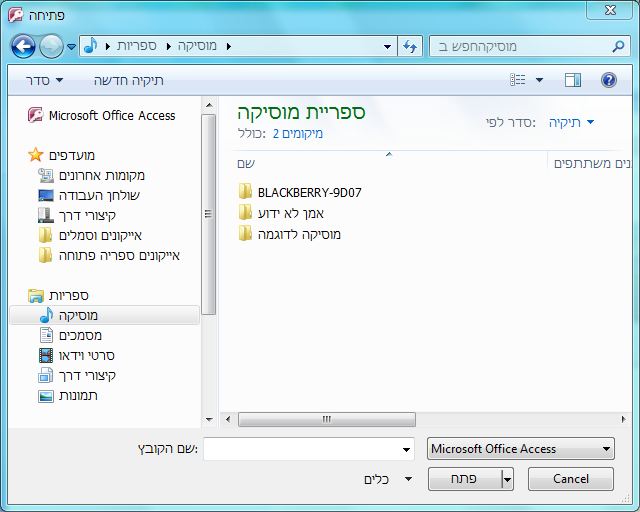Open the סדר לפי תיקיה arrange dropdown
The height and width of the screenshot is (512, 640).
(x=571, y=122)
